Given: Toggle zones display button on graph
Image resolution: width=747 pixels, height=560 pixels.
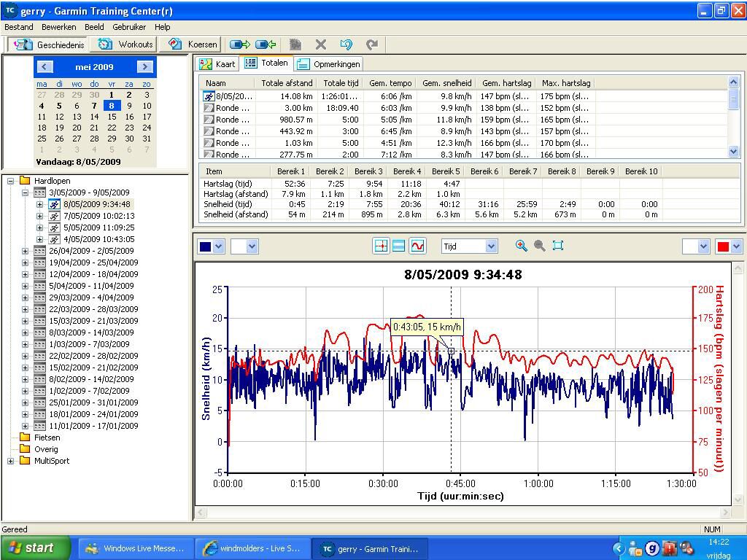Looking at the screenshot, I should click(399, 246).
